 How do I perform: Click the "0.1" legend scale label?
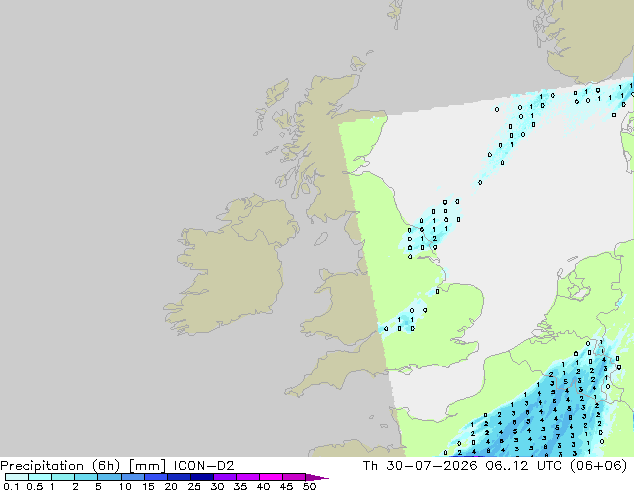[x=11, y=486]
